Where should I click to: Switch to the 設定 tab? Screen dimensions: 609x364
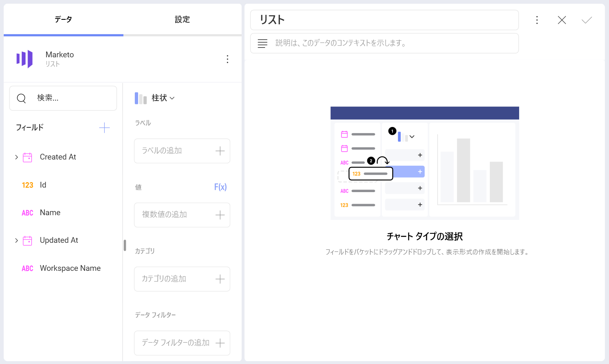182,19
